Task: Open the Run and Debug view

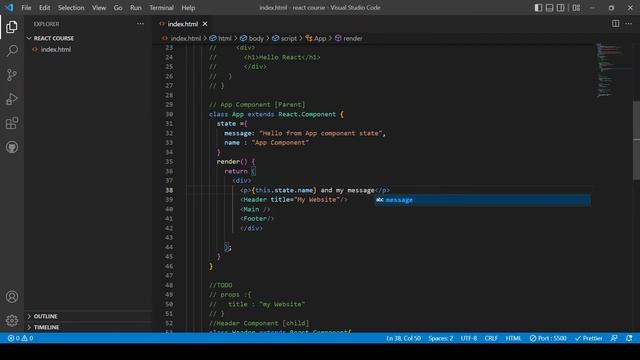Action: coord(12,99)
